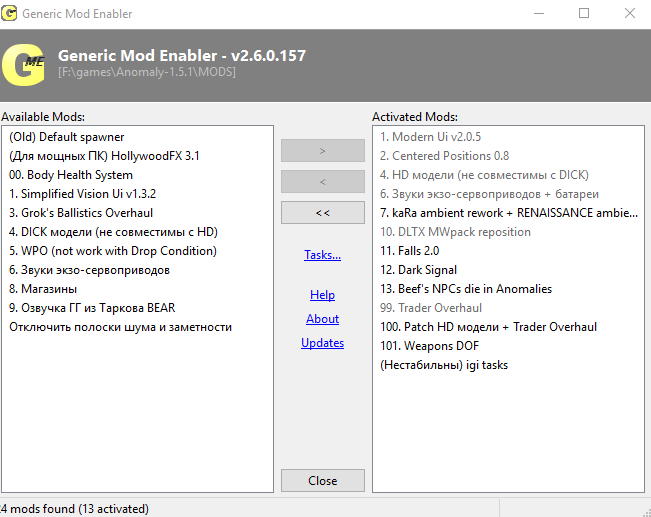The height and width of the screenshot is (517, 651).
Task: Open the Help link
Action: coord(322,295)
